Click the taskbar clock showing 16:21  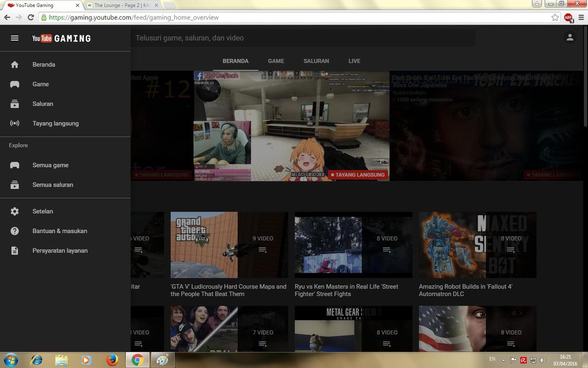[565, 360]
